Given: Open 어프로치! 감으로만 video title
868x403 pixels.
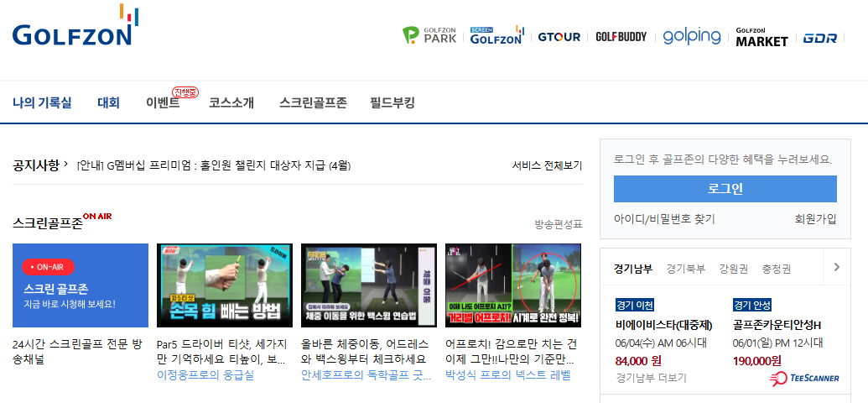Looking at the screenshot, I should [511, 352].
